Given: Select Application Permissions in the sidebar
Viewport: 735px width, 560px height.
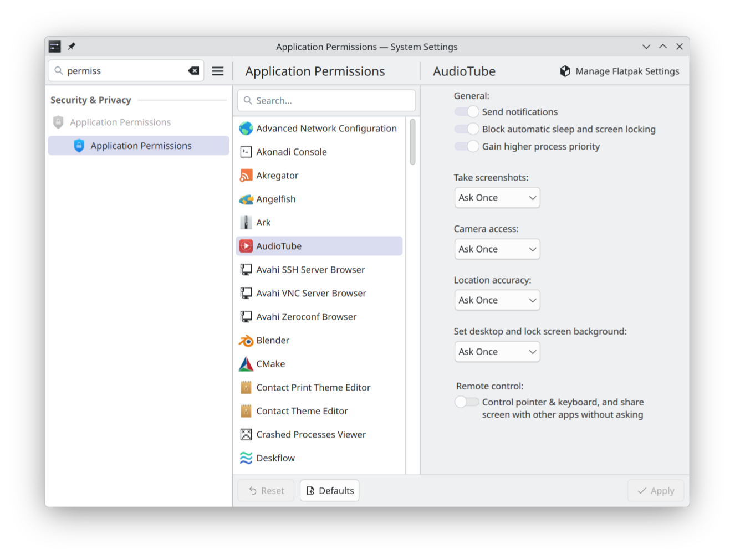Looking at the screenshot, I should tap(140, 145).
